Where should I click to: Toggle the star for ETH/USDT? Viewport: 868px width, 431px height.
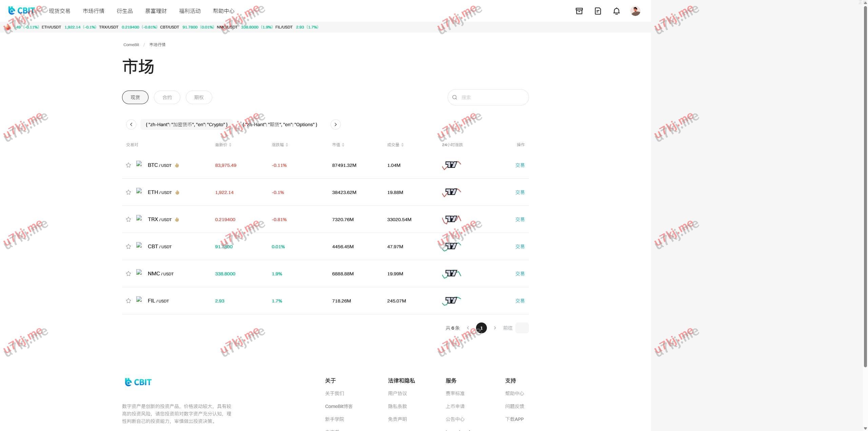tap(129, 192)
